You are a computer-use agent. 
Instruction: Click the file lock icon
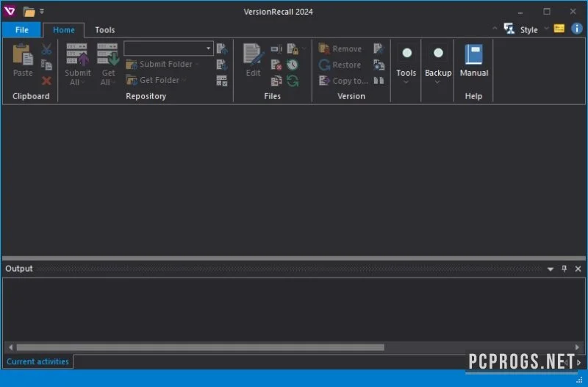tap(293, 48)
